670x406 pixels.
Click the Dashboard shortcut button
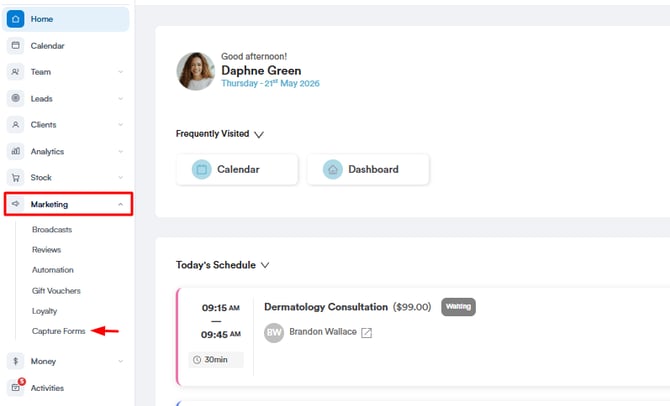point(368,169)
